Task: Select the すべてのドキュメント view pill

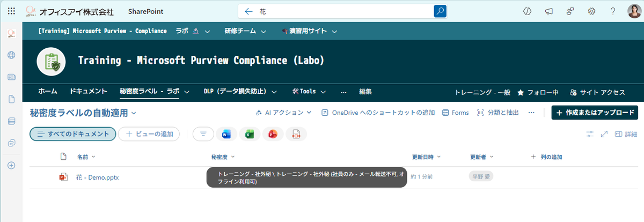Action: pos(73,134)
